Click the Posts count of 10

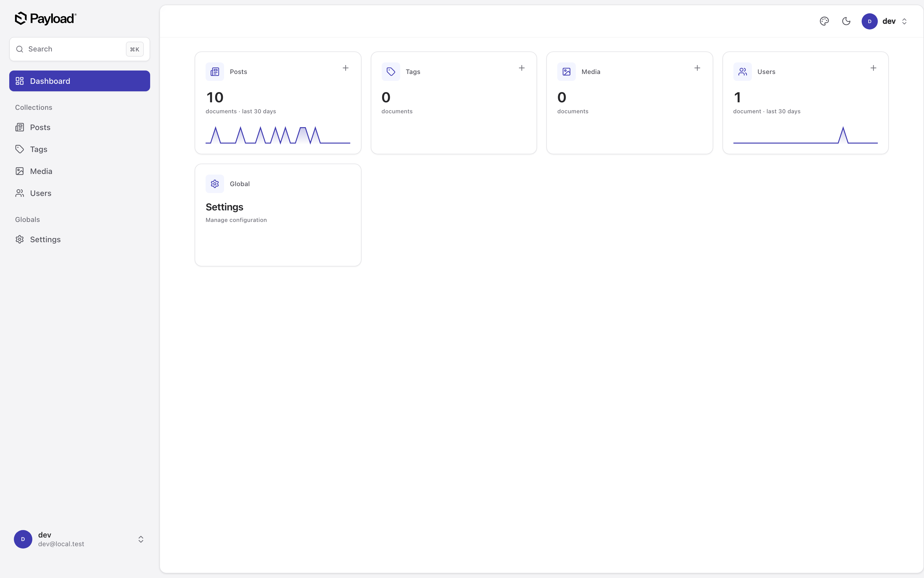(215, 97)
